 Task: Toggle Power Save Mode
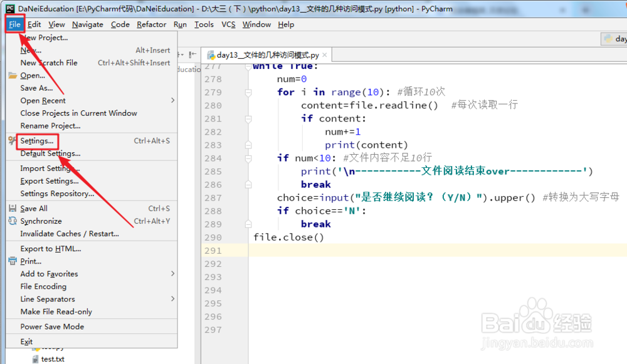[x=92, y=326]
